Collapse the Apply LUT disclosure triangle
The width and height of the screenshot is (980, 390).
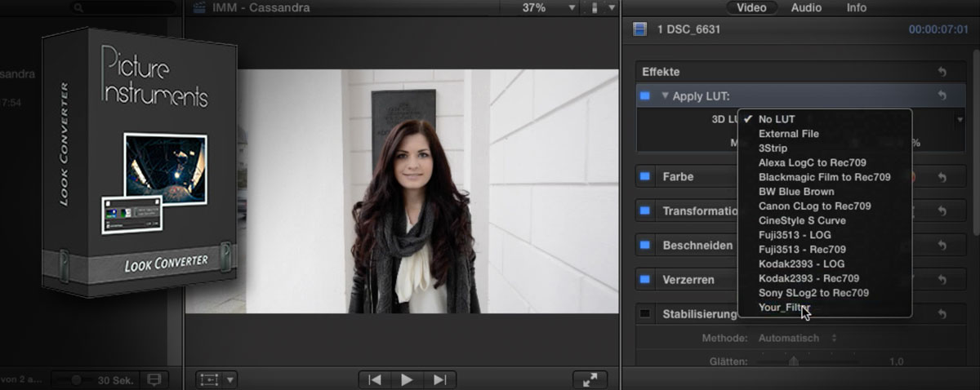(665, 95)
